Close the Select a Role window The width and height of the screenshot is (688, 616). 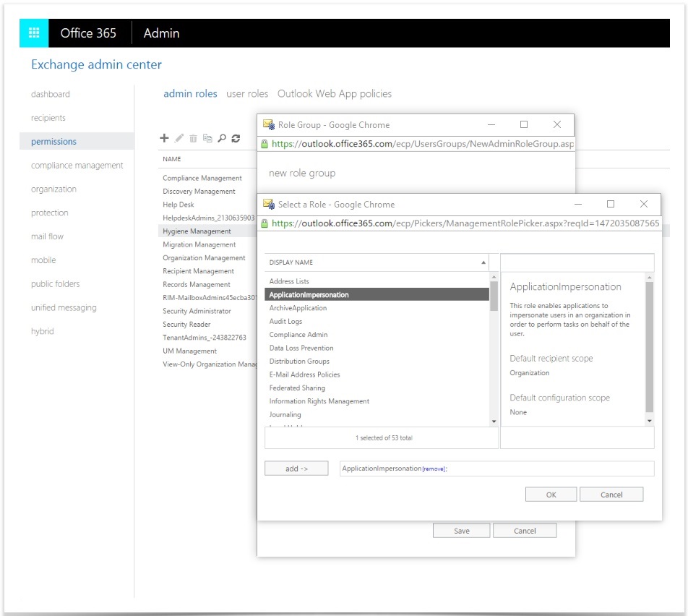pyautogui.click(x=644, y=204)
